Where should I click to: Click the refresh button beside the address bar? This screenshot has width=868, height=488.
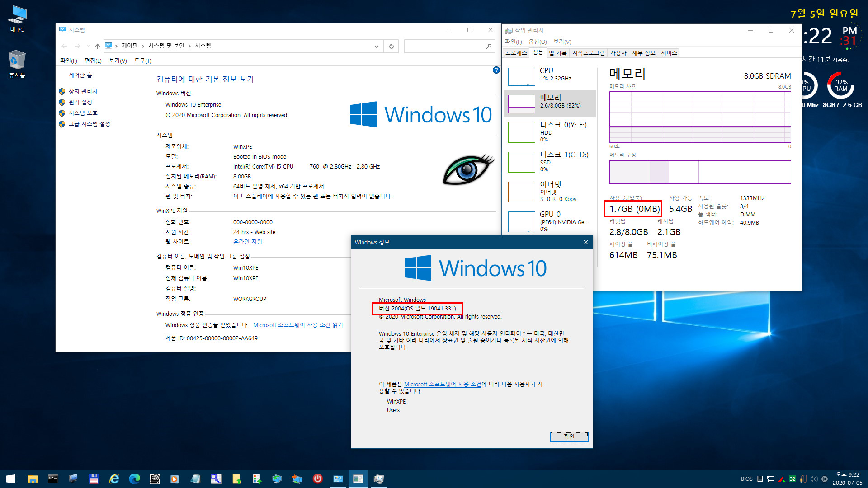391,46
